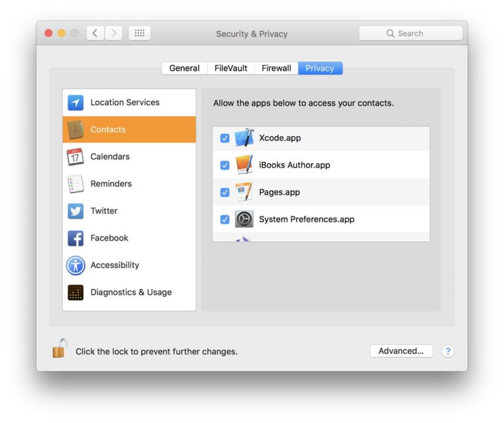504x423 pixels.
Task: Open the Firewall tab
Action: point(276,68)
